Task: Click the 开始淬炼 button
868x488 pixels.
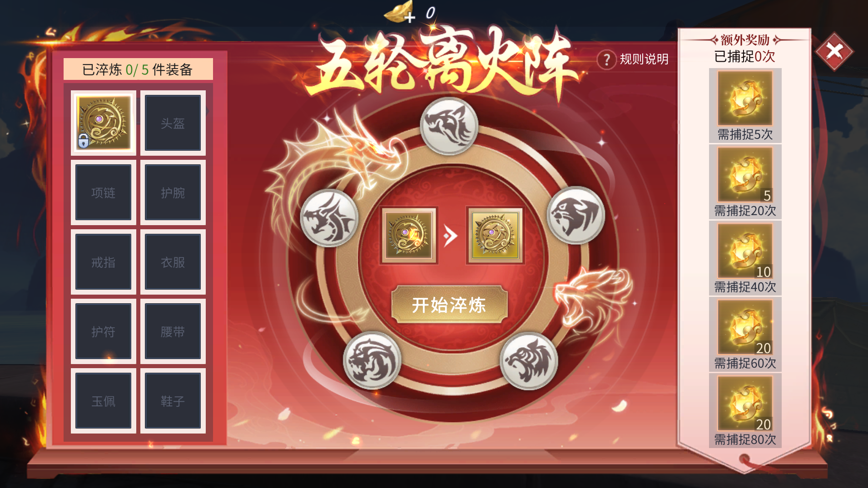Action: coord(449,305)
